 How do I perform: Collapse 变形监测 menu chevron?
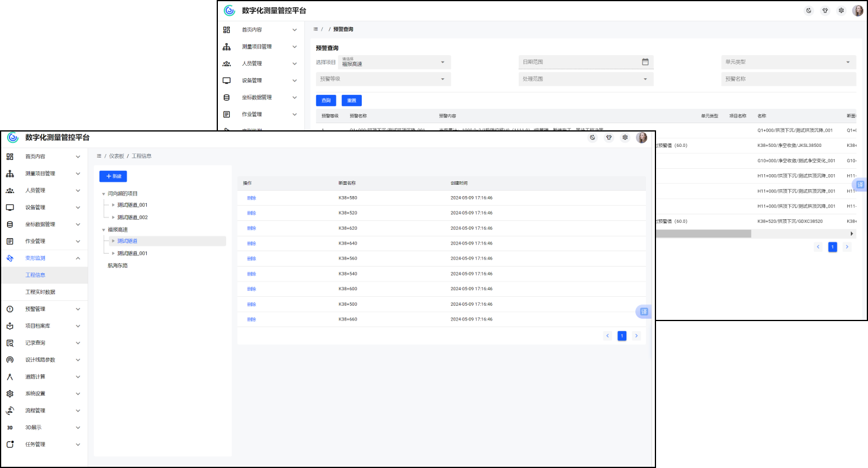tap(78, 258)
